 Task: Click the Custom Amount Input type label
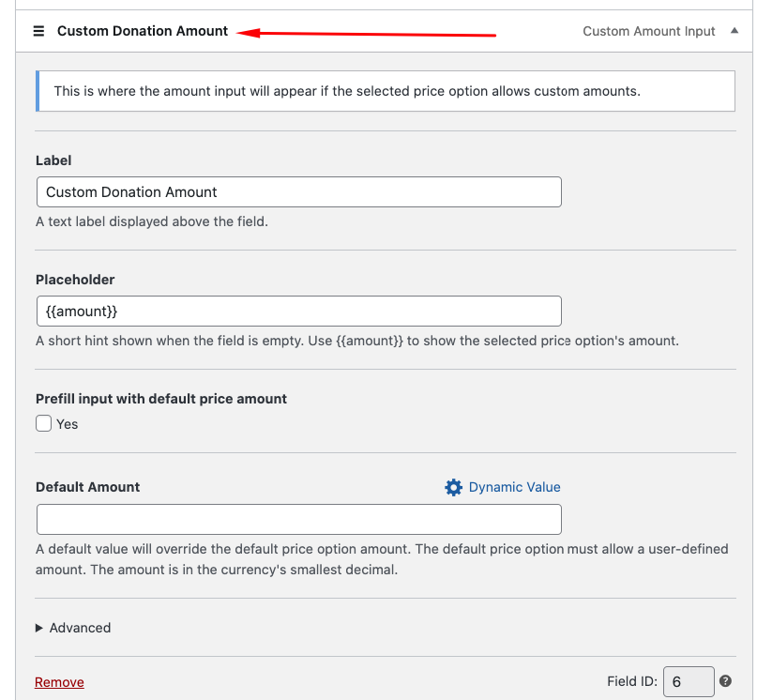(649, 31)
